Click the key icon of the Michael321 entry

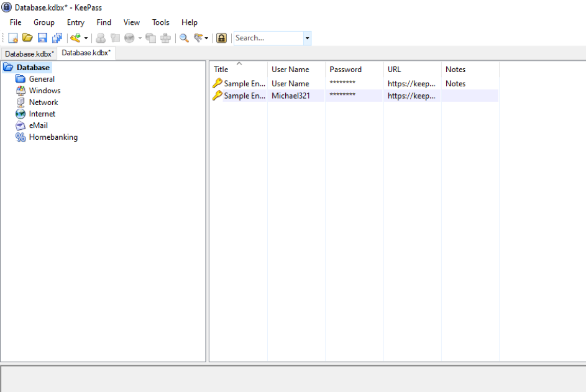pyautogui.click(x=217, y=95)
